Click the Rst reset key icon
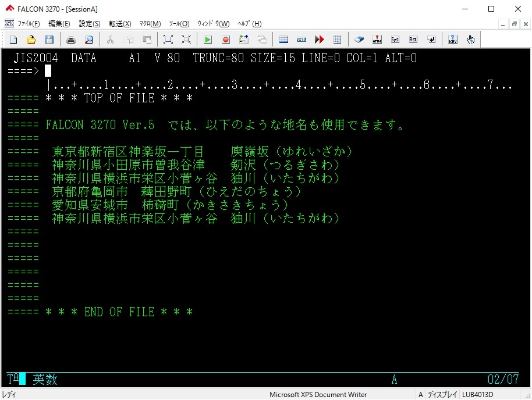The image size is (532, 400). (x=413, y=40)
